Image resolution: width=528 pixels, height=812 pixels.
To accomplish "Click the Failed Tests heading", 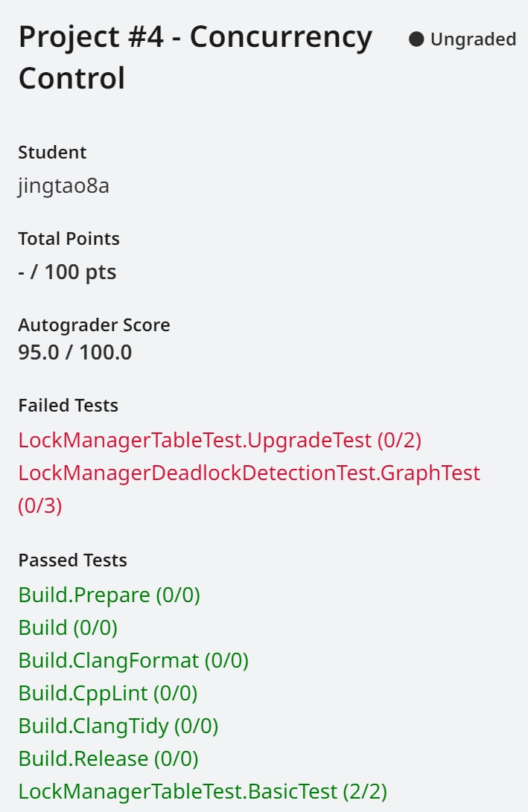I will (69, 406).
